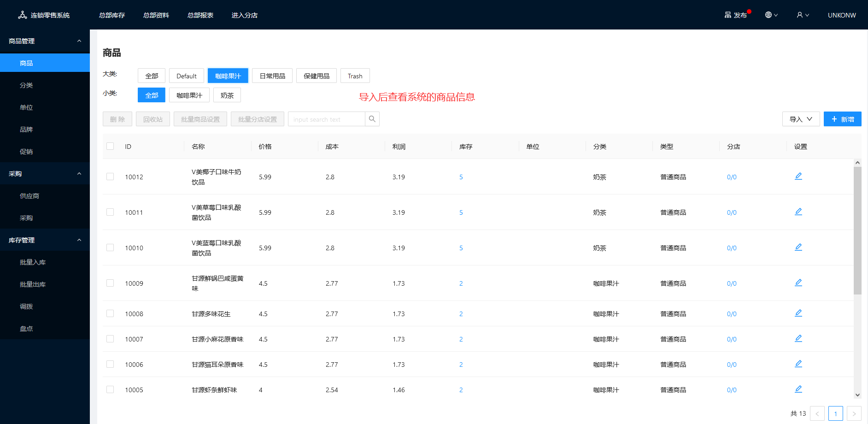Select 品牌 in the sidebar
This screenshot has width=868, height=424.
pyautogui.click(x=45, y=130)
